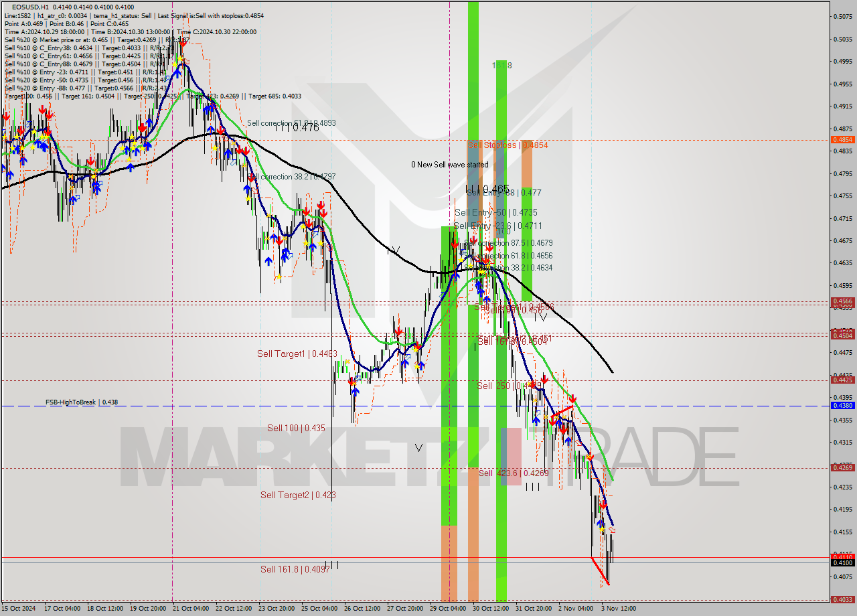This screenshot has width=857, height=616.
Task: Click the '23 Oct 20:00' time label
Action: 276,609
